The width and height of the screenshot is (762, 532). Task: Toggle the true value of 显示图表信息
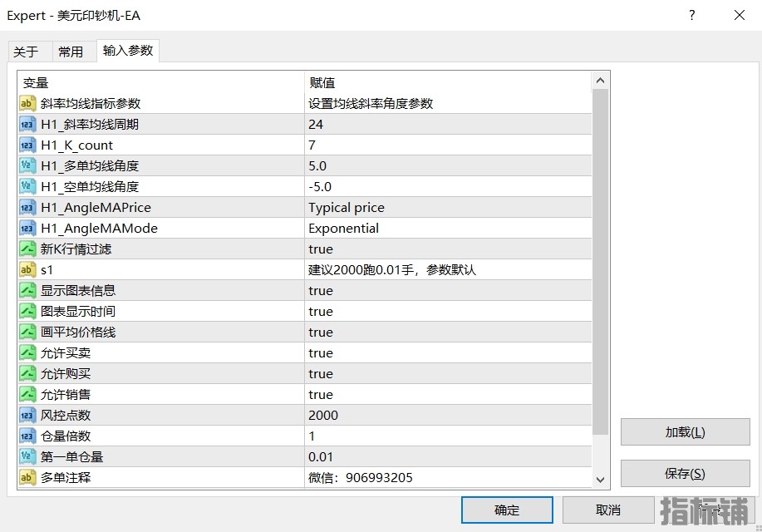448,291
